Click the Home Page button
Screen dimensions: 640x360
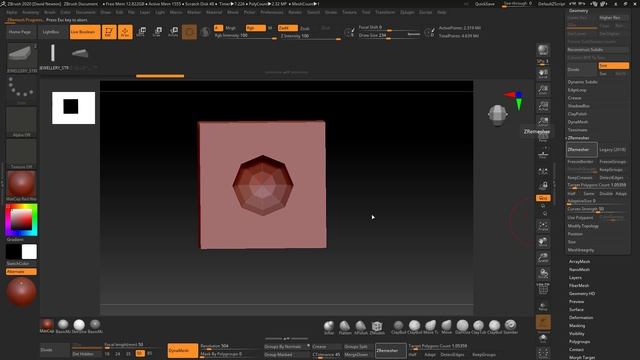tap(20, 32)
